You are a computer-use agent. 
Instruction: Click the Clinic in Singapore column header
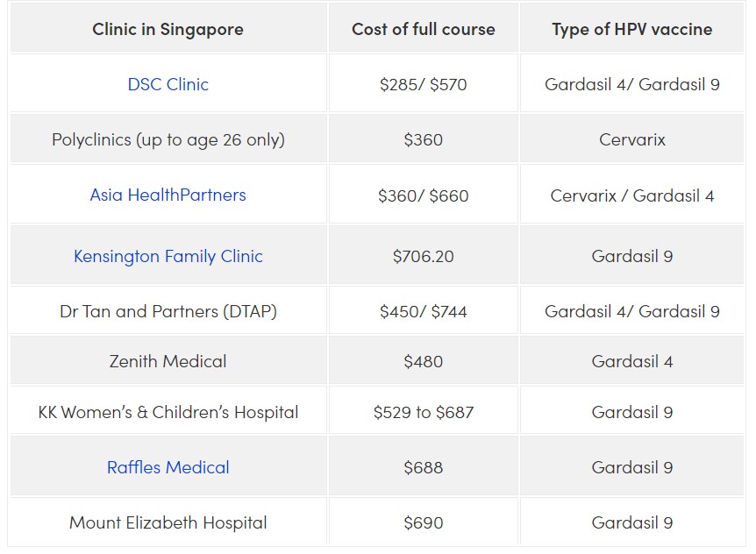[168, 30]
